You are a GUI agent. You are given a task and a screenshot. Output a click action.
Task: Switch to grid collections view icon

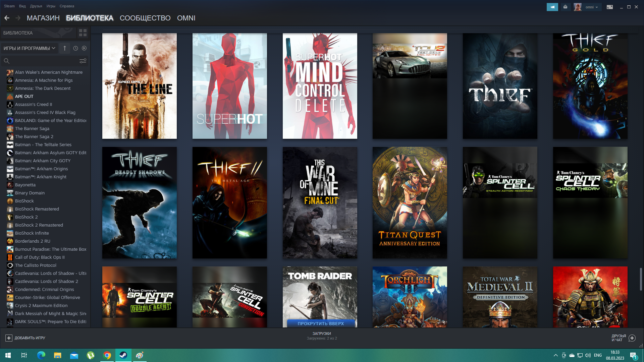point(83,33)
